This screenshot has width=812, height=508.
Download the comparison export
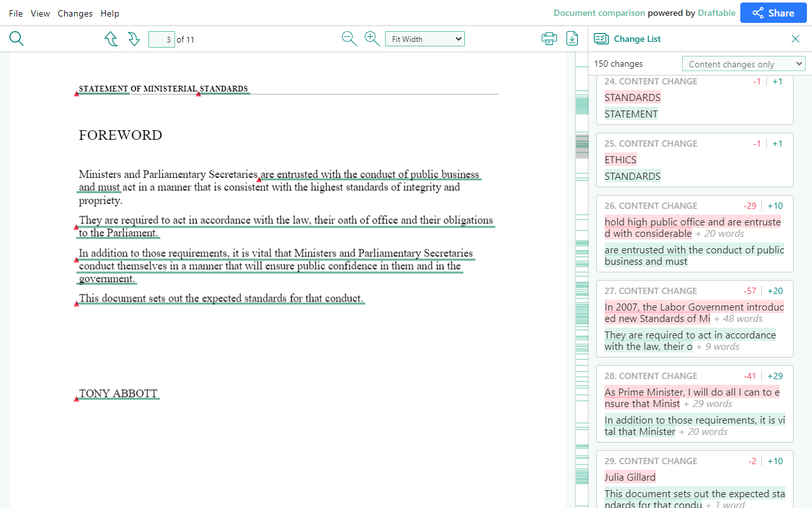pyautogui.click(x=572, y=39)
